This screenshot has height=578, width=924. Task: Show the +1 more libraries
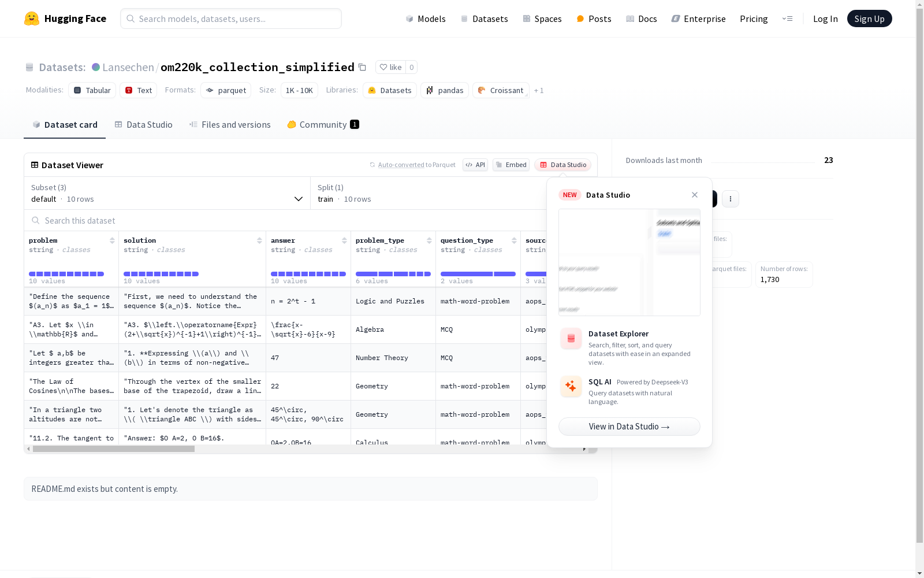pos(539,90)
